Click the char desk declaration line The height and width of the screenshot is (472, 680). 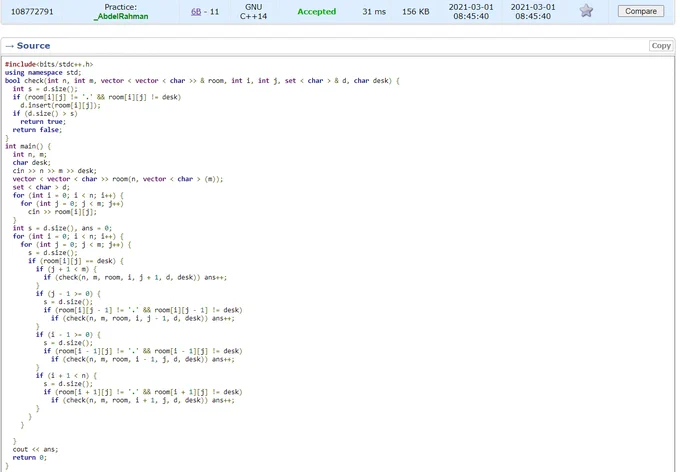(32, 163)
